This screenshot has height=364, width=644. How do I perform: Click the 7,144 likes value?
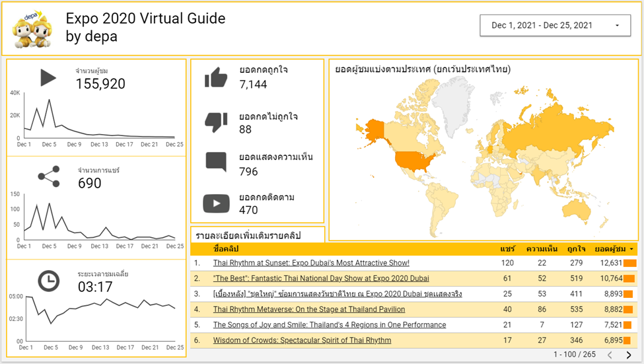point(253,85)
